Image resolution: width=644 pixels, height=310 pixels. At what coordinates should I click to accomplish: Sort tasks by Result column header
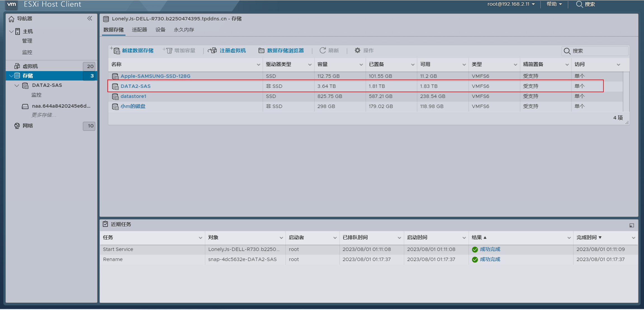point(479,238)
